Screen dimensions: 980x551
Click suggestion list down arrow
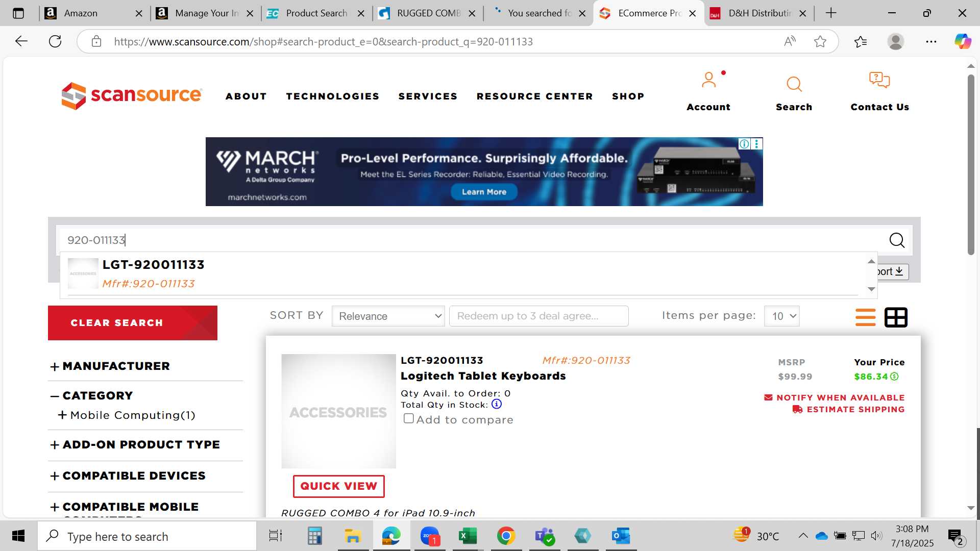[x=871, y=289]
